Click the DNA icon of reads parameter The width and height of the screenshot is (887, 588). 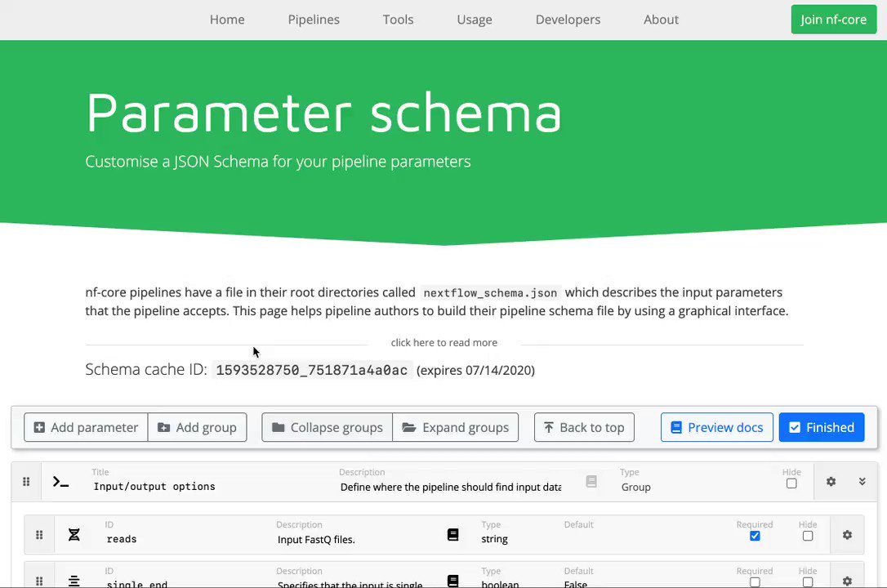pyautogui.click(x=74, y=535)
